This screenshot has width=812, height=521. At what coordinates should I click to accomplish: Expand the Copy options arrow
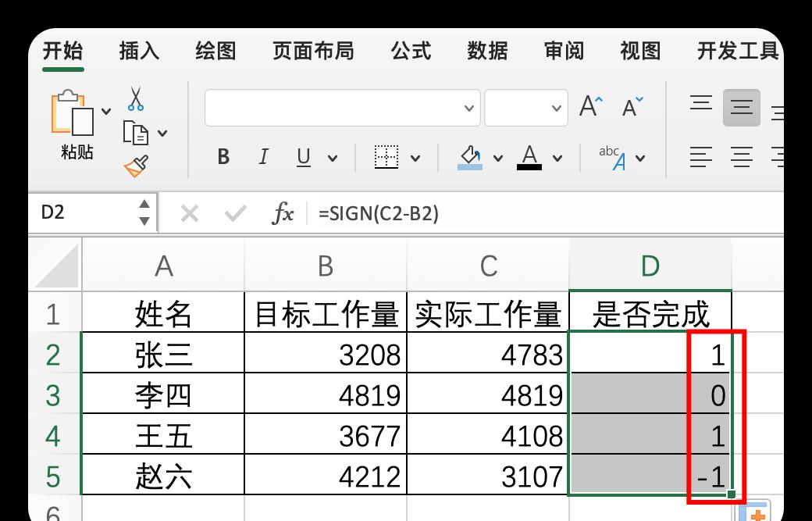(x=162, y=133)
